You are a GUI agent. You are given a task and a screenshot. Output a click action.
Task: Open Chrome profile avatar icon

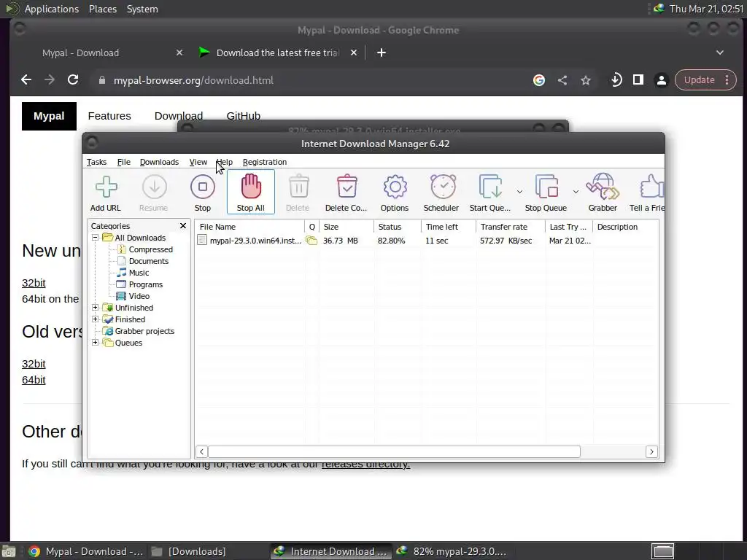pyautogui.click(x=661, y=80)
